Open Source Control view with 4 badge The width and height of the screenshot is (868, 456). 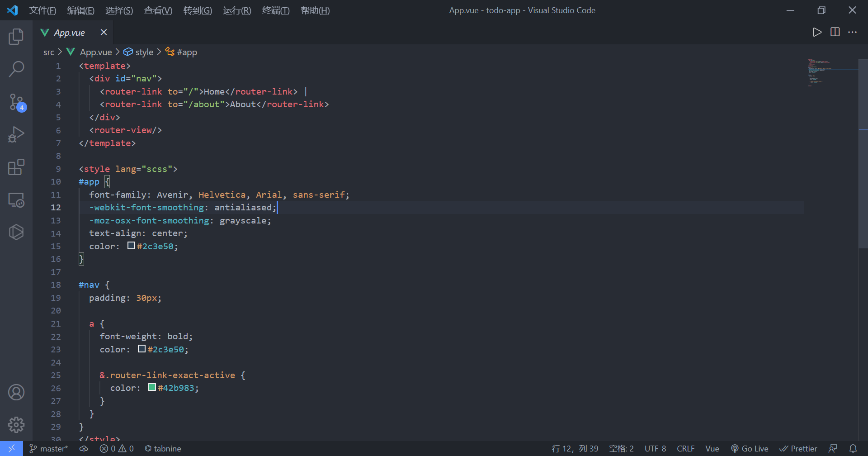[17, 102]
